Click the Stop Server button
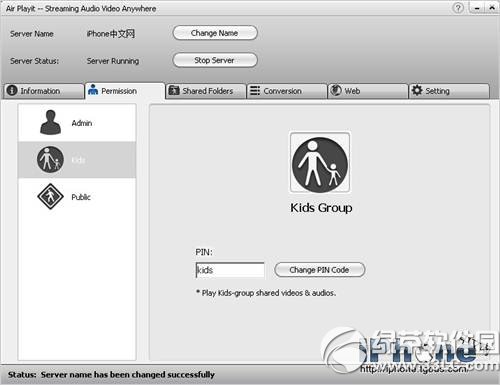The height and width of the screenshot is (385, 500). pyautogui.click(x=215, y=60)
